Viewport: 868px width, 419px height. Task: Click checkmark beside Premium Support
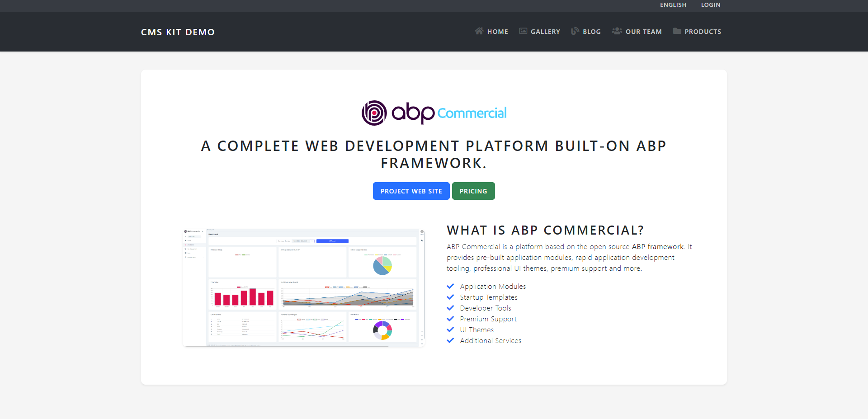[450, 319]
